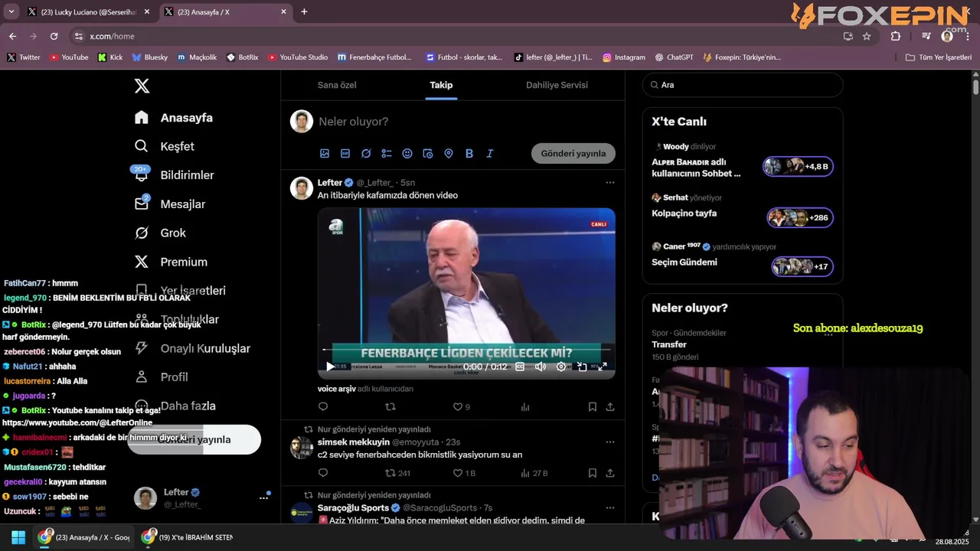This screenshot has height=551, width=980.
Task: Open YouTube Studio bookmark
Action: [298, 57]
